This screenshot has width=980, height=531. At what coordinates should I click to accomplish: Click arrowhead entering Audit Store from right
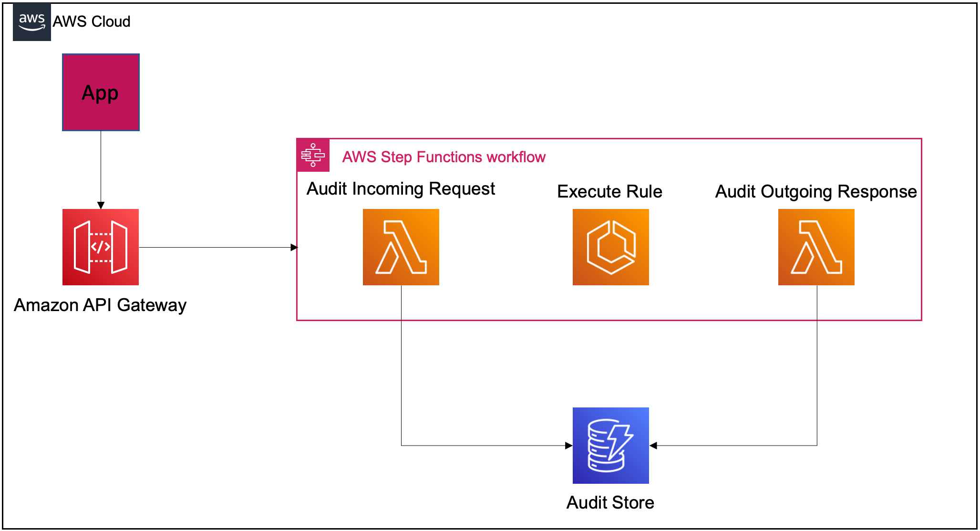point(654,446)
